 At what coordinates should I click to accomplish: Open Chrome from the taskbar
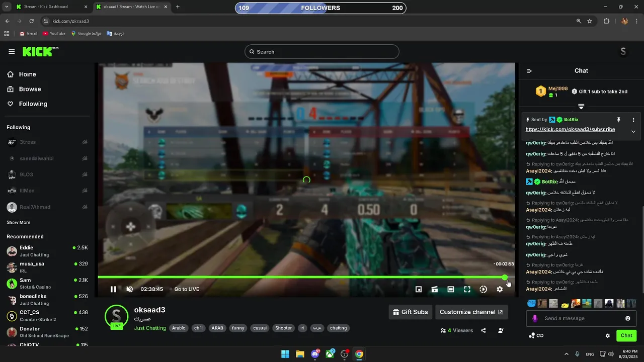point(359,354)
